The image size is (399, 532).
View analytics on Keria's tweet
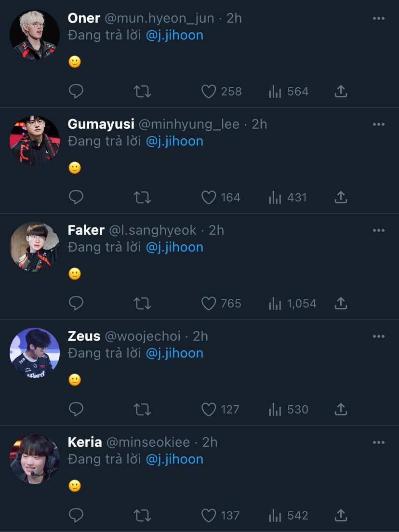coord(275,516)
